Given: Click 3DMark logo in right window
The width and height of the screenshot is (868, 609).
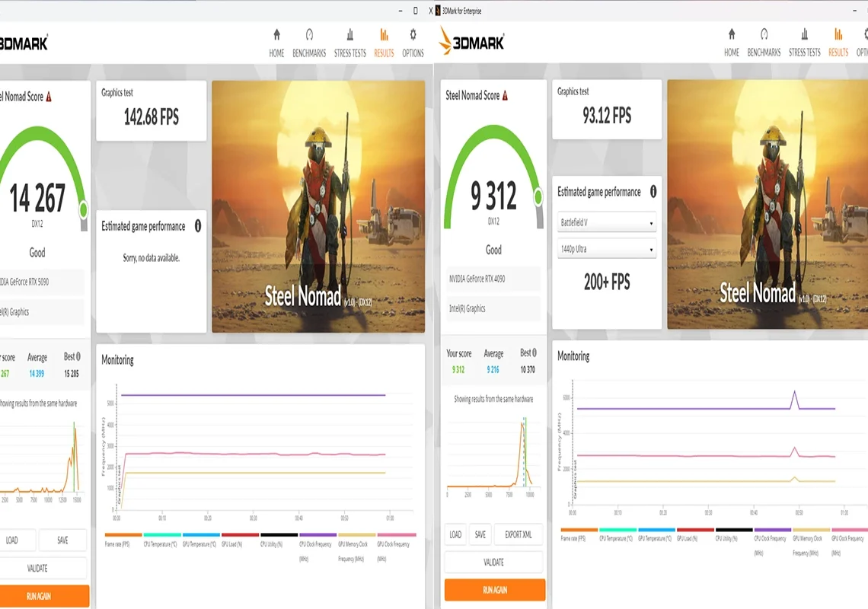Looking at the screenshot, I should [x=471, y=41].
